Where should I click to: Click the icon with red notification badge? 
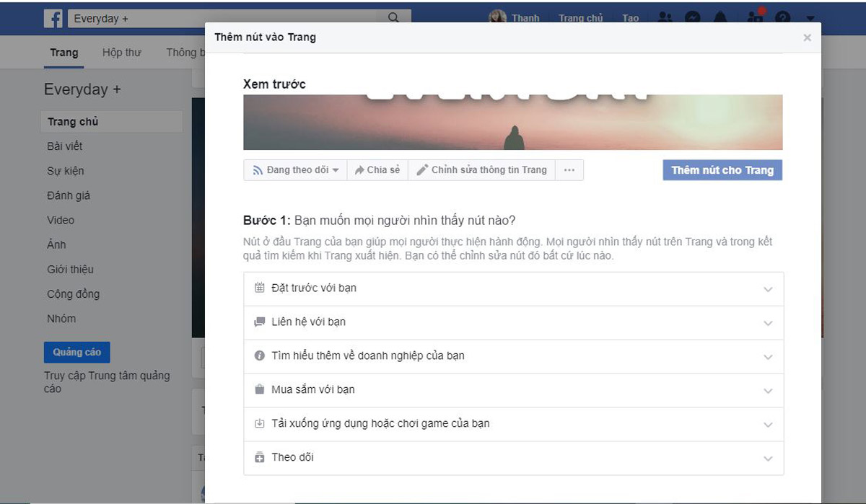tap(755, 17)
